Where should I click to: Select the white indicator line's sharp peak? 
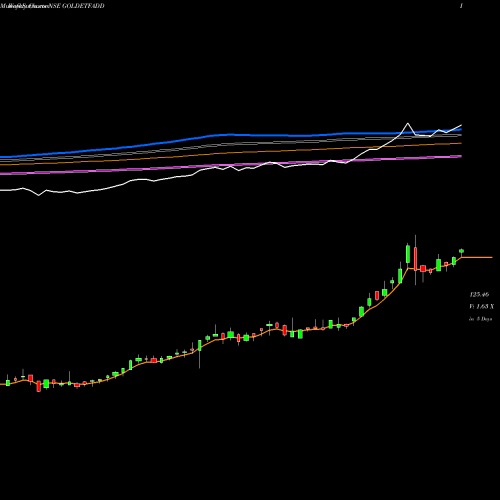408,124
